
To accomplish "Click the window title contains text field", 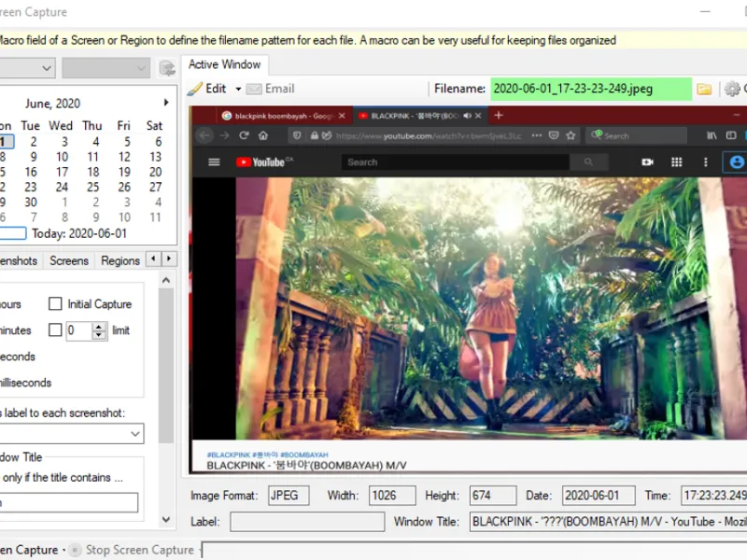I will click(69, 502).
